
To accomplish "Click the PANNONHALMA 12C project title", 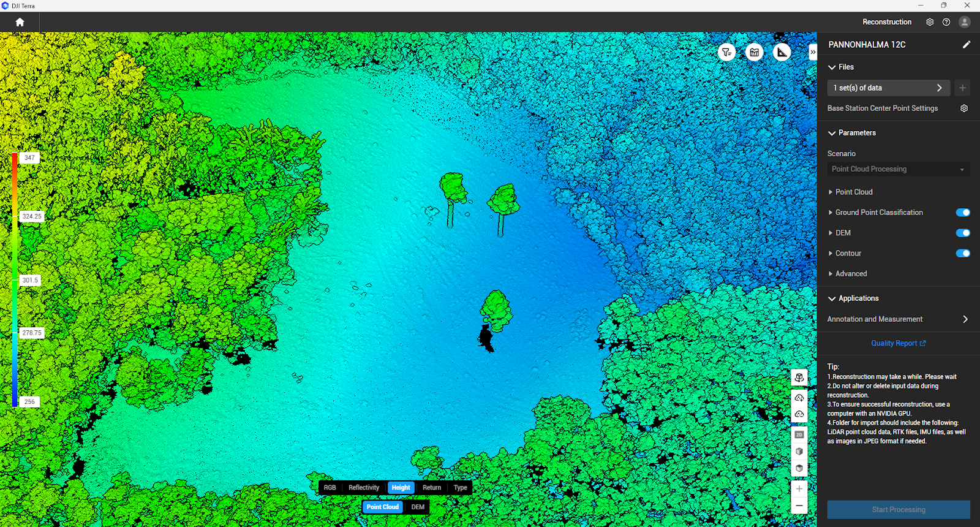I will [867, 45].
